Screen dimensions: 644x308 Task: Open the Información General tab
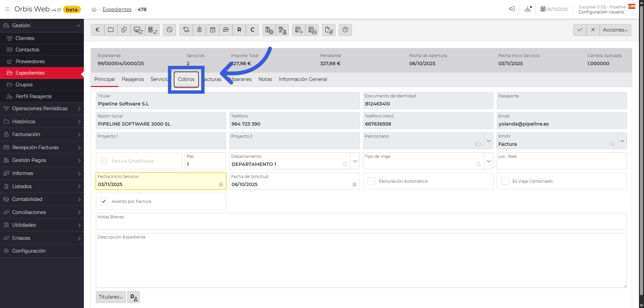pyautogui.click(x=303, y=79)
